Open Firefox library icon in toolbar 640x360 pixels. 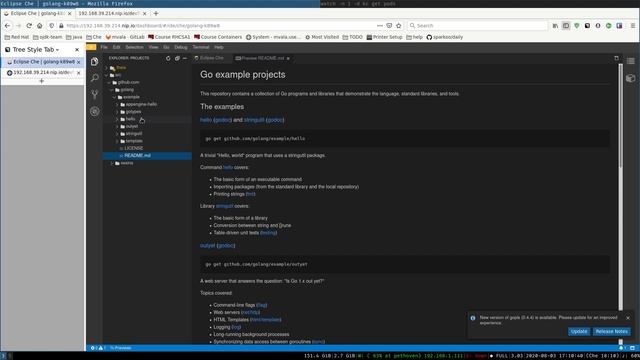tap(555, 25)
